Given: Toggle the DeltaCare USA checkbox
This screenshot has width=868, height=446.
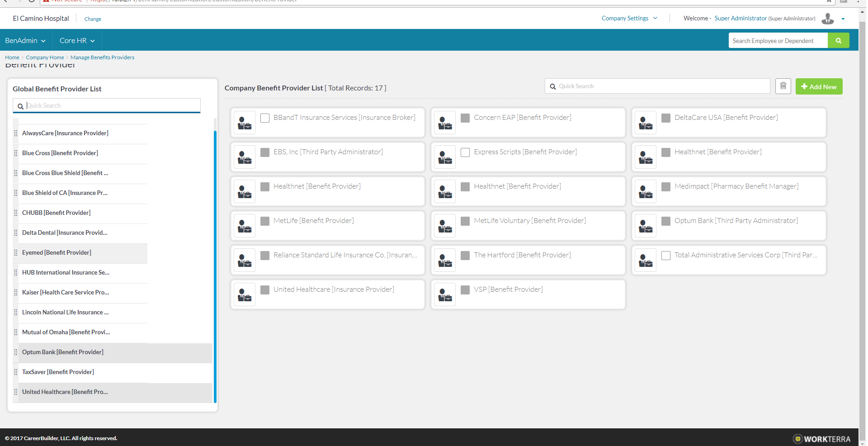Looking at the screenshot, I should pyautogui.click(x=666, y=118).
